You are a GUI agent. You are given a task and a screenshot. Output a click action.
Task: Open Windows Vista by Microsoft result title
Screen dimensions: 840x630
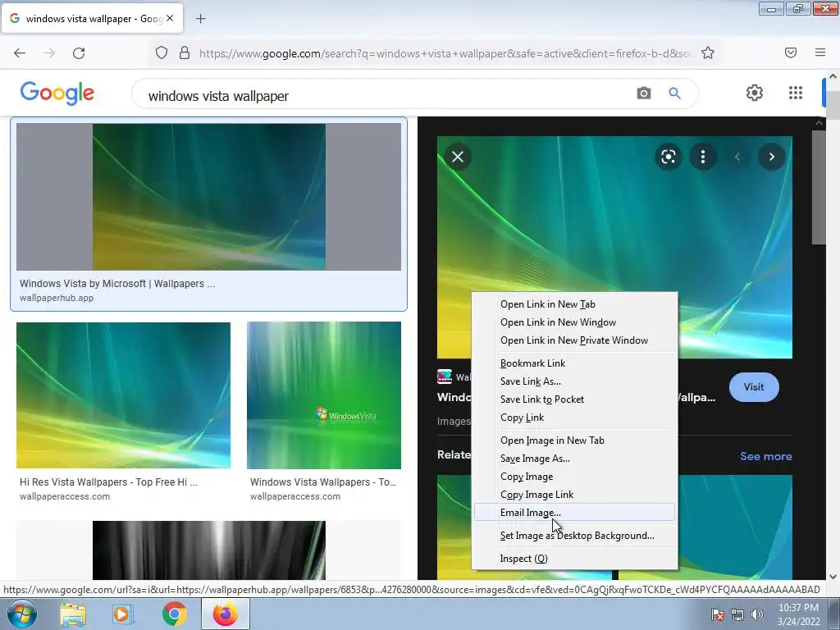[117, 283]
